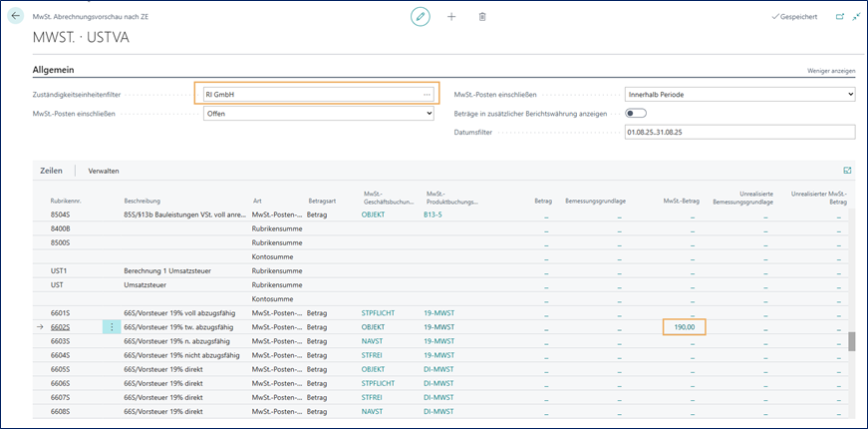Open the Zeilen tab

click(51, 171)
